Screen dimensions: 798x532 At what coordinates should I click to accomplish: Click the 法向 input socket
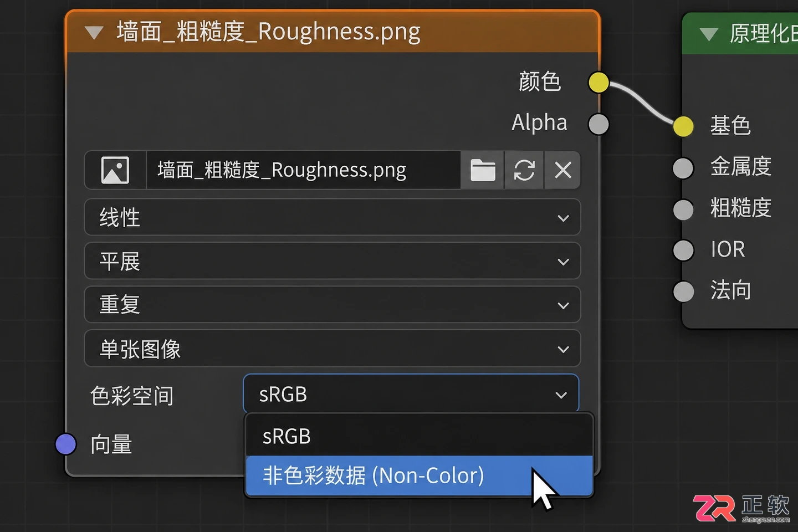[683, 291]
